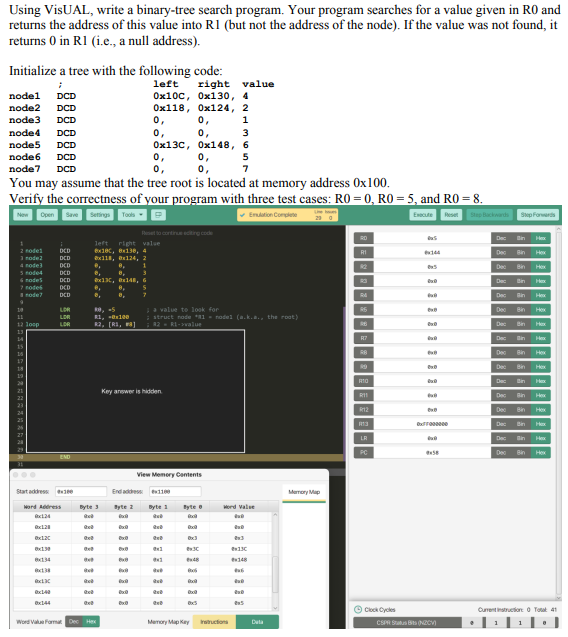Screen dimensions: 568x637
Task: Toggle Word Value Format to Dec
Action: (x=74, y=622)
